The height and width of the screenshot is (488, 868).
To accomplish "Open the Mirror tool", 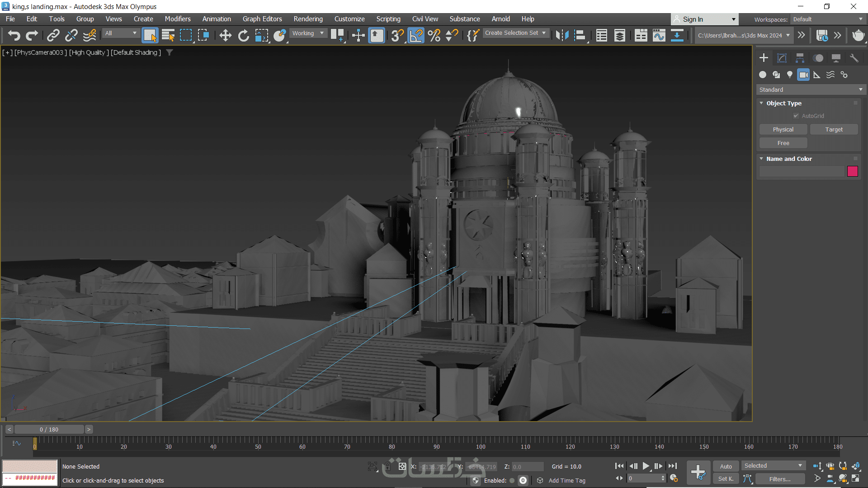I will tap(562, 35).
